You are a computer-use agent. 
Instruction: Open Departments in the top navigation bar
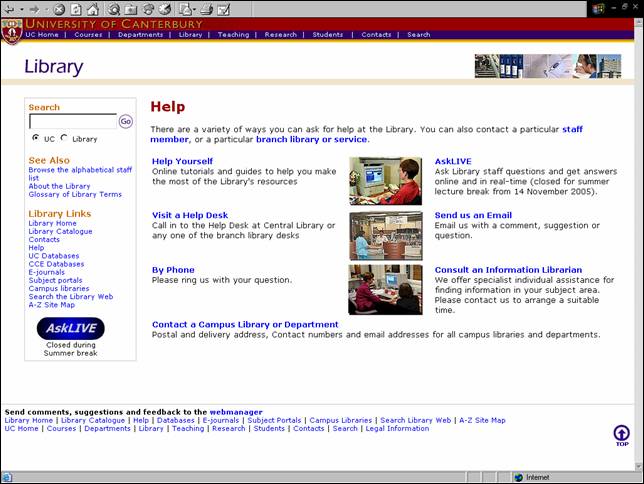point(140,34)
